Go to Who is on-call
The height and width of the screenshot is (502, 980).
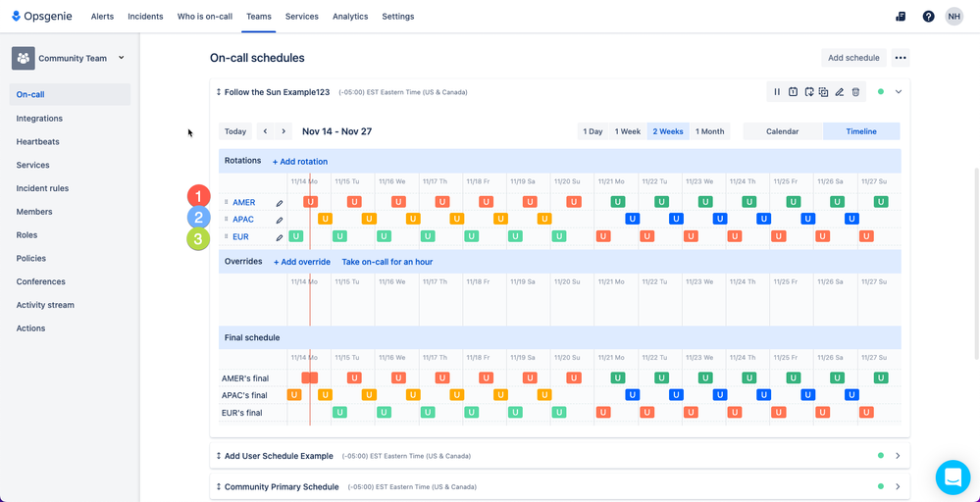click(x=205, y=17)
